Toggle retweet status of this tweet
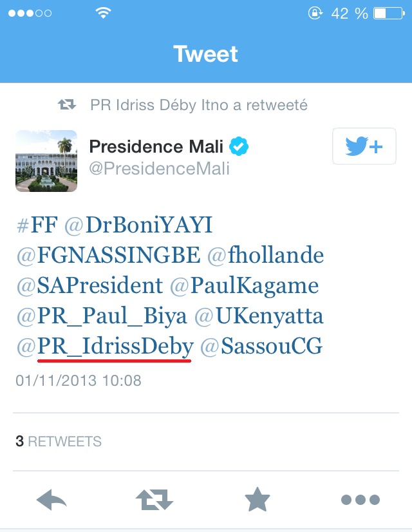 [154, 499]
